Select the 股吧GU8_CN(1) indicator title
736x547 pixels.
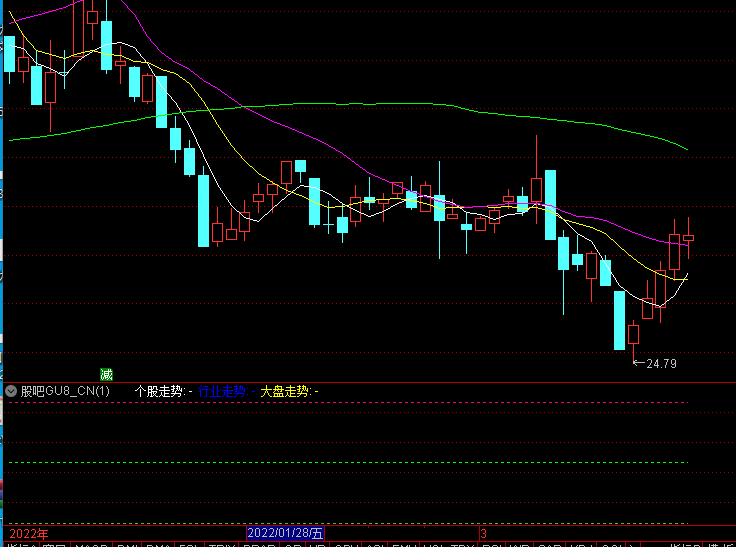65,391
